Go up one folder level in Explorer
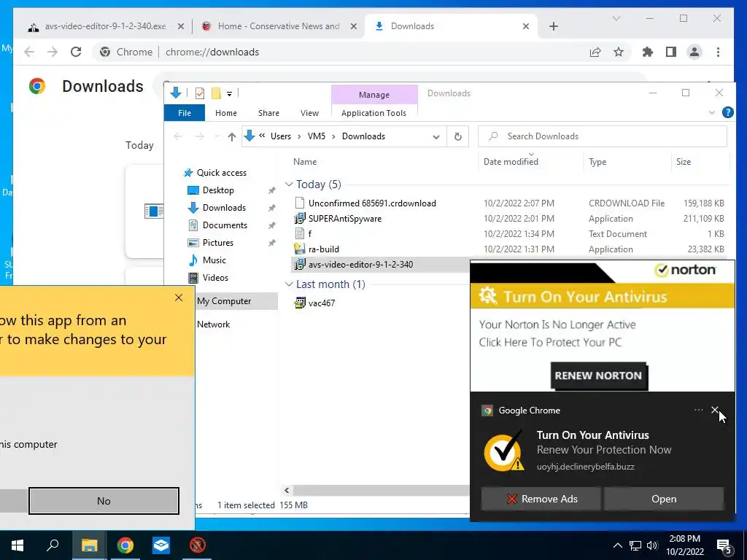The image size is (747, 560). (231, 136)
